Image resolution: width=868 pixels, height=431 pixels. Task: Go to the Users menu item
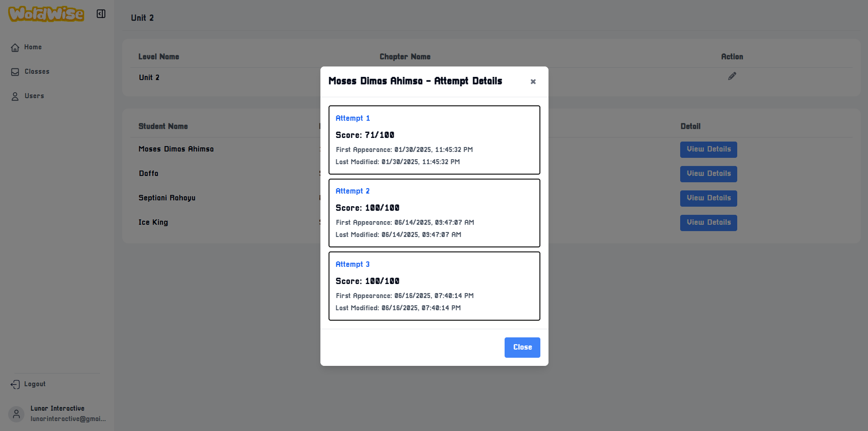tap(34, 96)
